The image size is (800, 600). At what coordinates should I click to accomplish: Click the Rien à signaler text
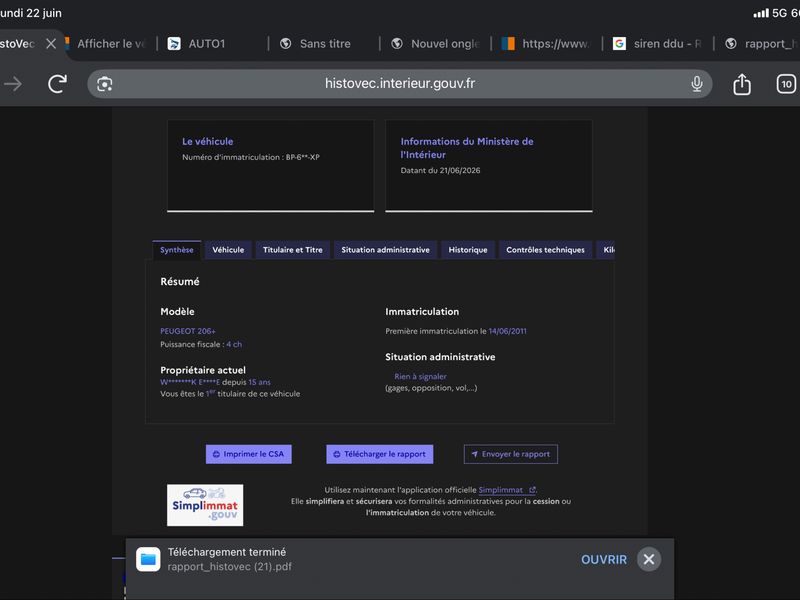(420, 377)
